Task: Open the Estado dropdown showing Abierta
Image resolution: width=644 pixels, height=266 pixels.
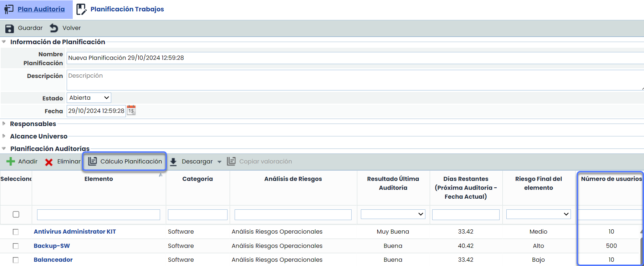Action: pyautogui.click(x=89, y=98)
